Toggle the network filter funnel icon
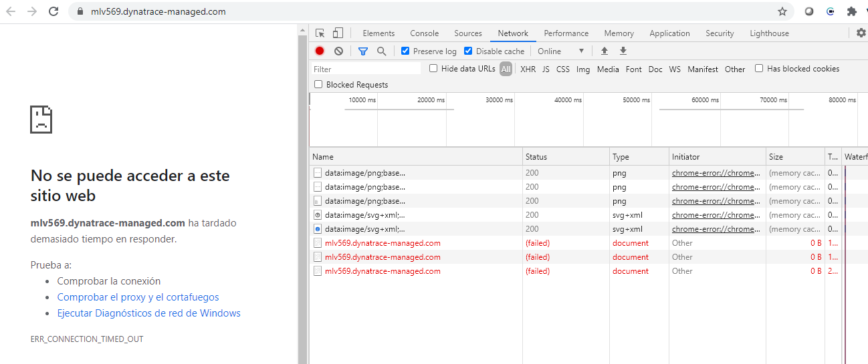868x364 pixels. point(362,51)
